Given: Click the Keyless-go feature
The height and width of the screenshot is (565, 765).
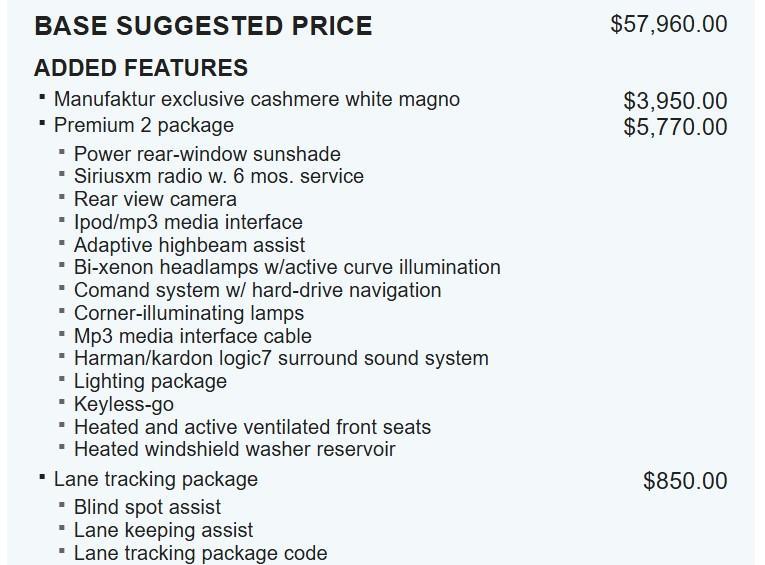Looking at the screenshot, I should [x=124, y=404].
